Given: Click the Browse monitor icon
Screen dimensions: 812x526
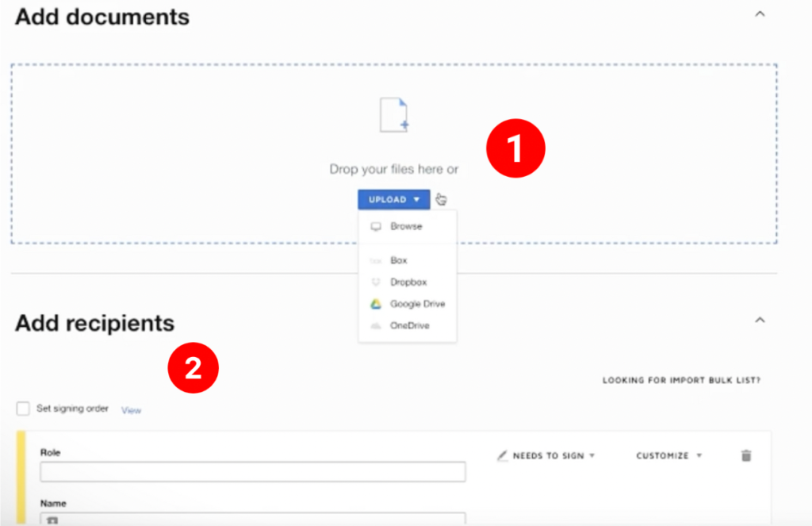Looking at the screenshot, I should (x=376, y=226).
